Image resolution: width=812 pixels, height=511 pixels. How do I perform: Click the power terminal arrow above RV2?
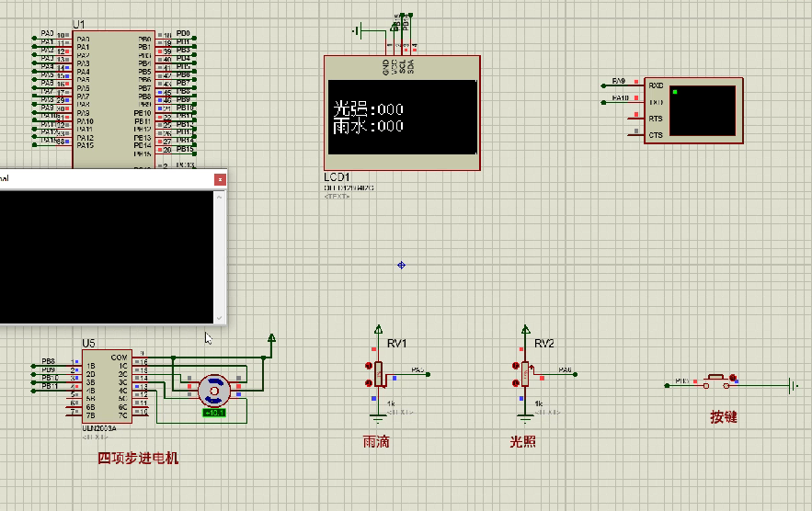(x=526, y=328)
